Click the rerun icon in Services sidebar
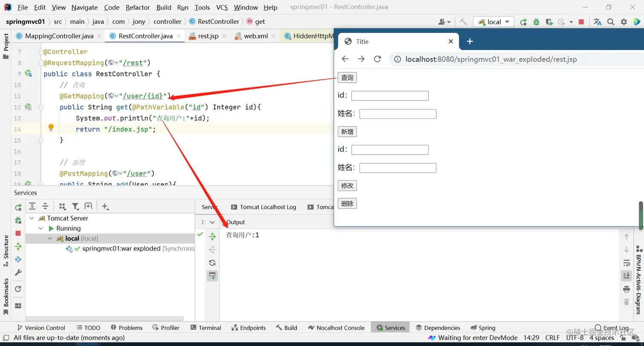 [x=18, y=208]
